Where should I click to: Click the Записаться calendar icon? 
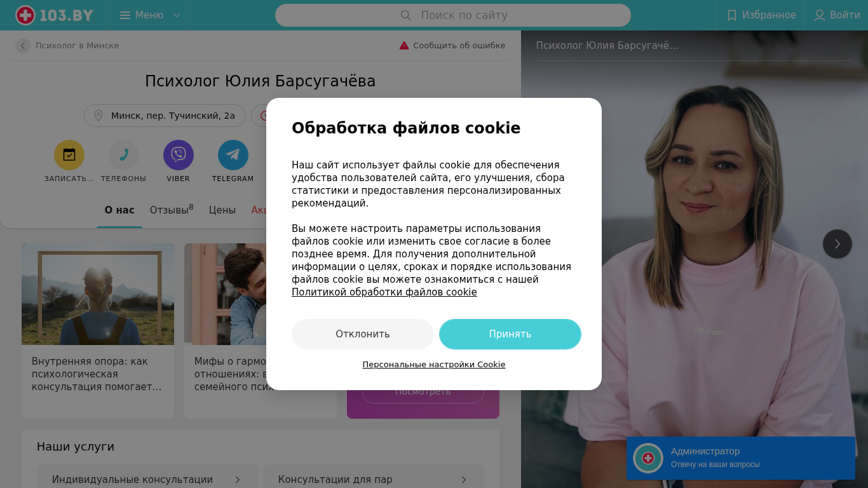point(69,155)
